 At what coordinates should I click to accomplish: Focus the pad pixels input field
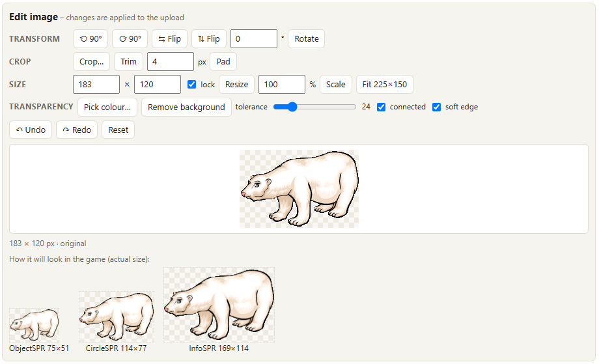171,61
